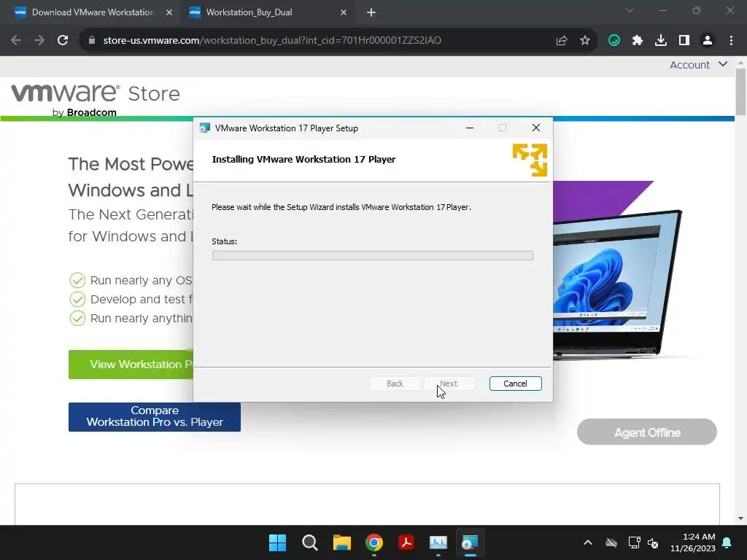This screenshot has width=747, height=560.
Task: Click the browser back arrow
Action: click(x=16, y=41)
